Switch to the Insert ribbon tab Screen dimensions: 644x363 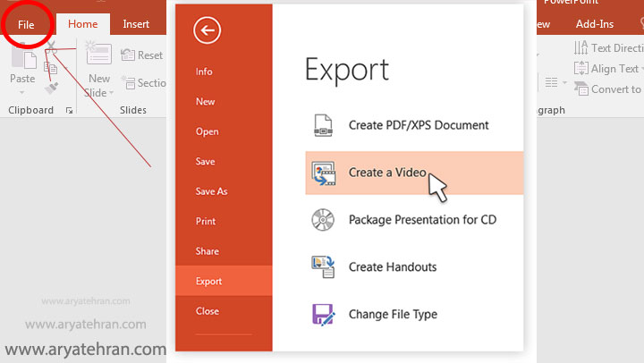click(136, 24)
